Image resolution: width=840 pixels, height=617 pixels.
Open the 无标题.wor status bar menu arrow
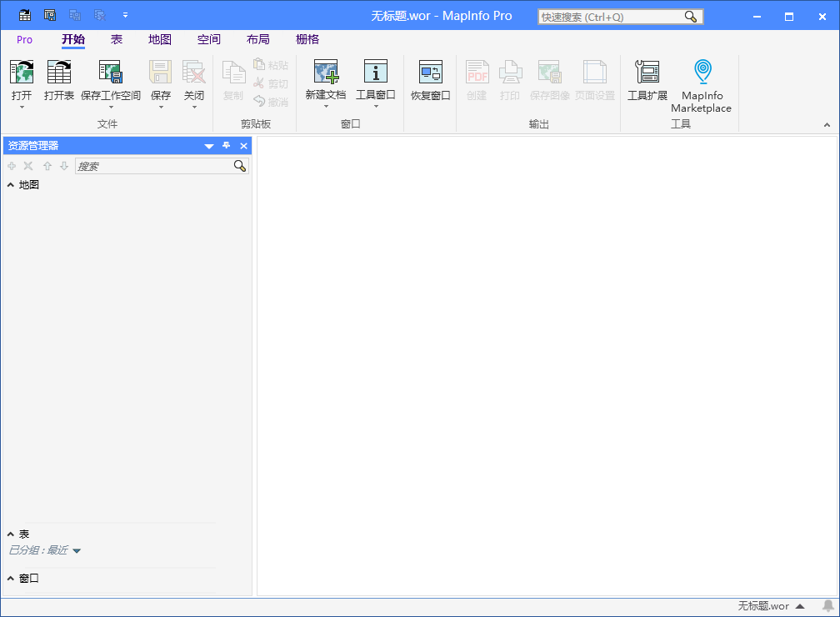pyautogui.click(x=800, y=606)
